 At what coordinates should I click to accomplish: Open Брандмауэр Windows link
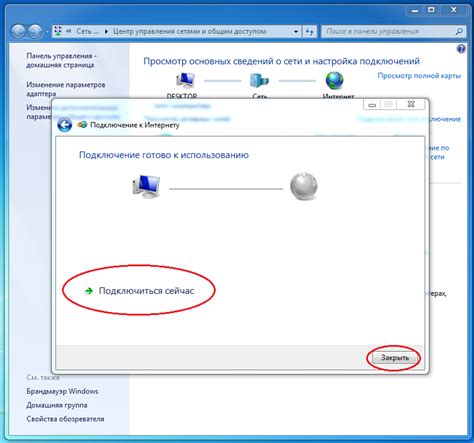[x=62, y=391]
